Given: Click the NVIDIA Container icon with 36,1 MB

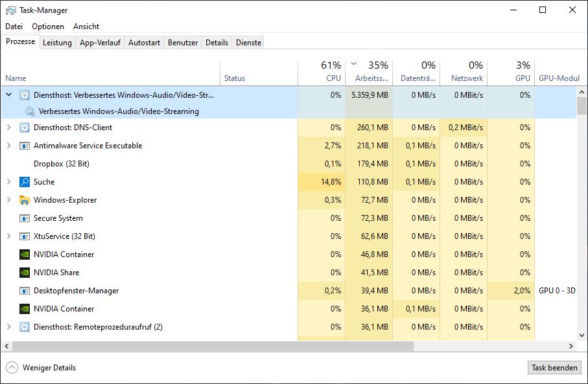Looking at the screenshot, I should (x=25, y=309).
